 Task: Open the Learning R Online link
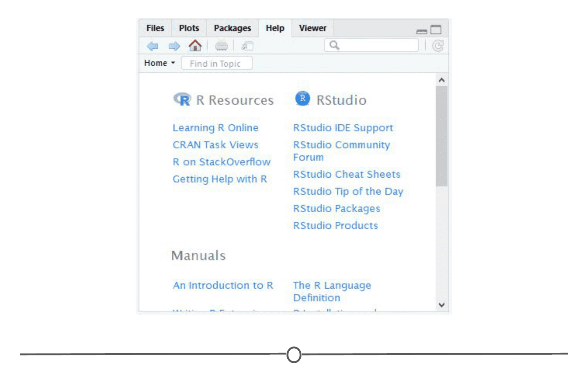(216, 128)
